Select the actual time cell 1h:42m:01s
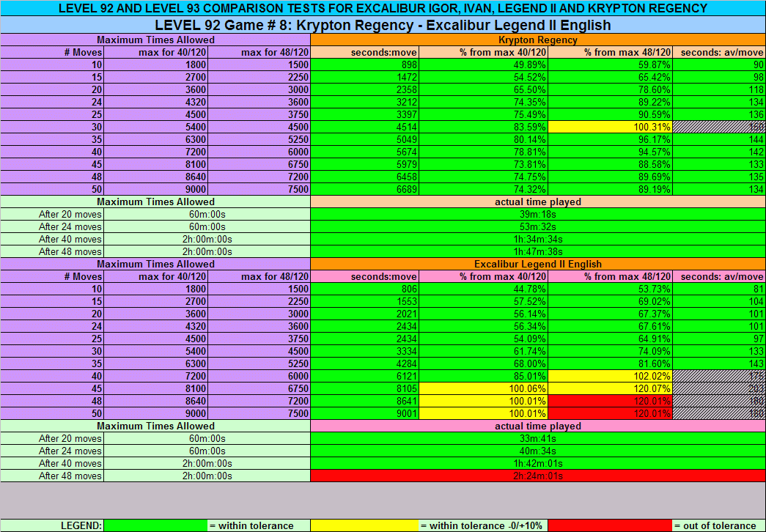The image size is (766, 532). click(x=538, y=464)
